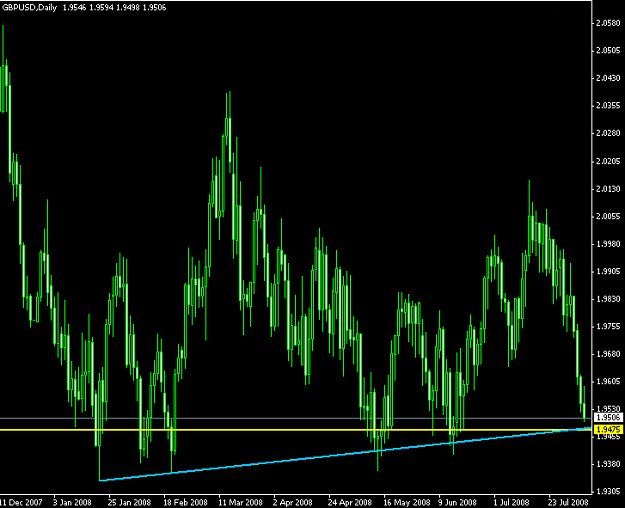Select the cyan rising trendline
Image resolution: width=625 pixels, height=508 pixels.
tap(343, 455)
